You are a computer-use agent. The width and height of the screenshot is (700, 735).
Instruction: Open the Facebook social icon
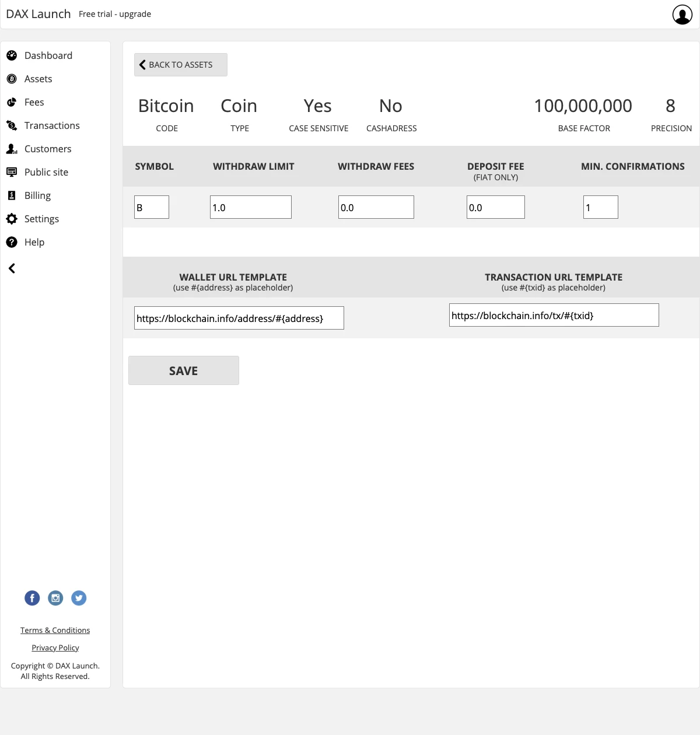coord(32,598)
